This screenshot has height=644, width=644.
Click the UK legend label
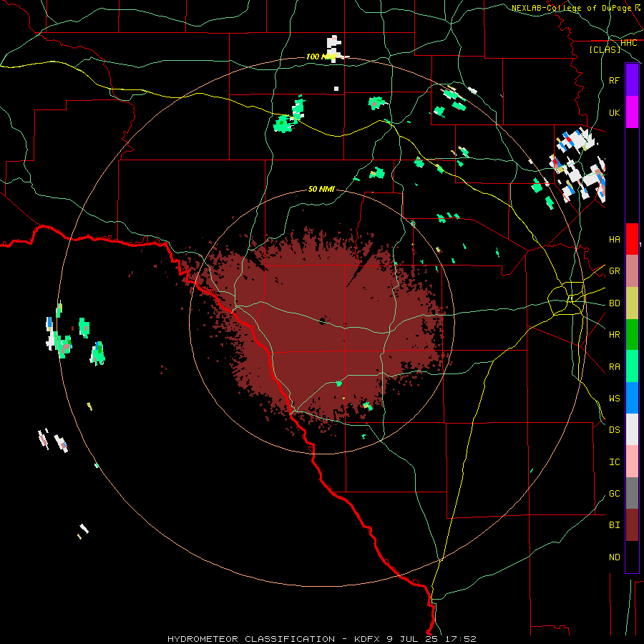point(614,112)
